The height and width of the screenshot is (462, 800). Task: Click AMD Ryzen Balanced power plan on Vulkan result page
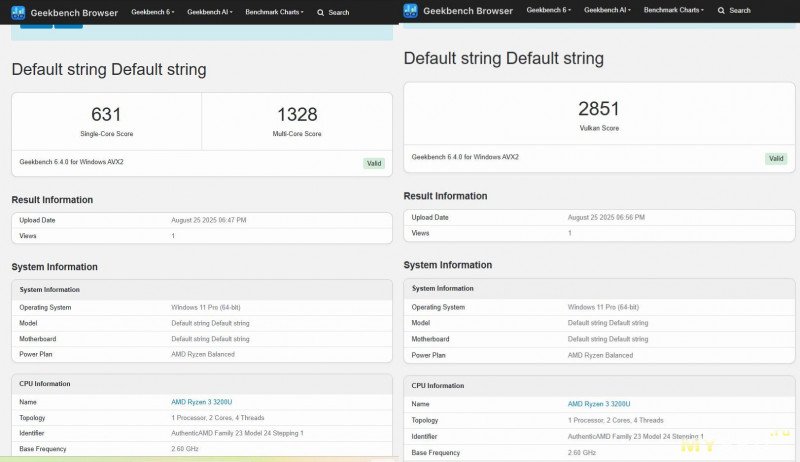pos(601,355)
